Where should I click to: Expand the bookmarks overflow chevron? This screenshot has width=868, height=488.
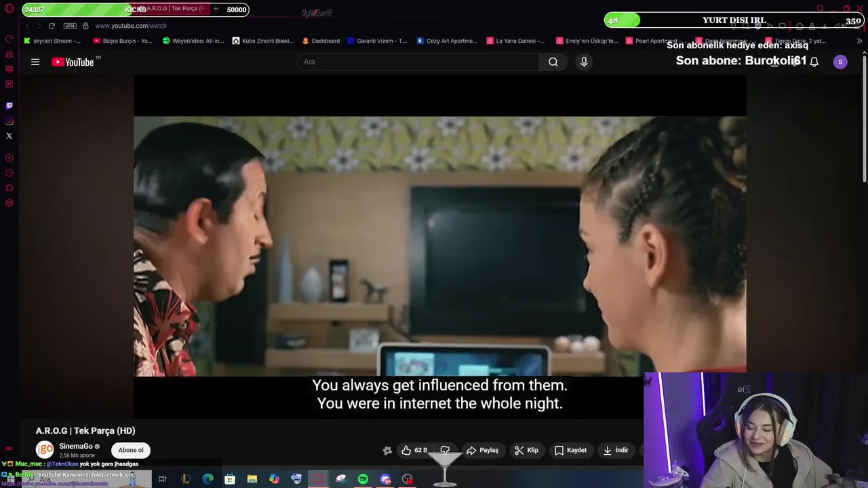[x=859, y=41]
